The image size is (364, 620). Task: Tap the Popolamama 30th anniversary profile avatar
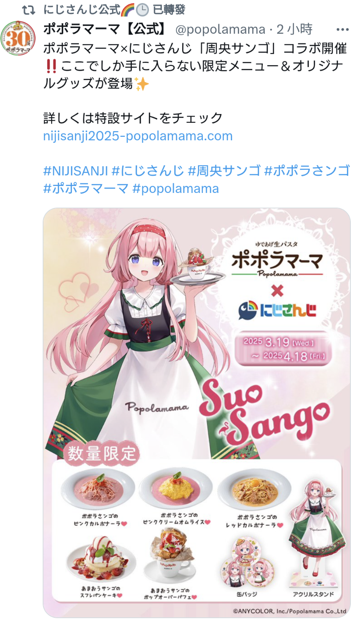tap(18, 38)
